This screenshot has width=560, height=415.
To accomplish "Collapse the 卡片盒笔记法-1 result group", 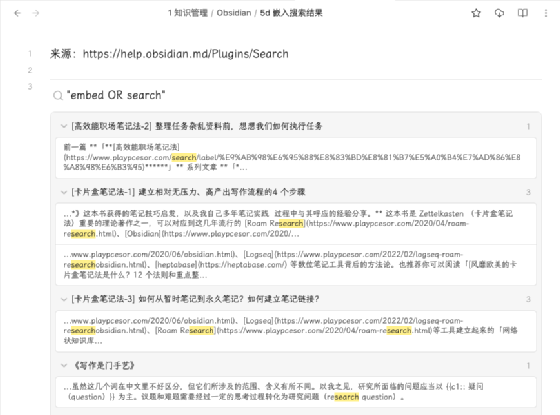I will 64,192.
